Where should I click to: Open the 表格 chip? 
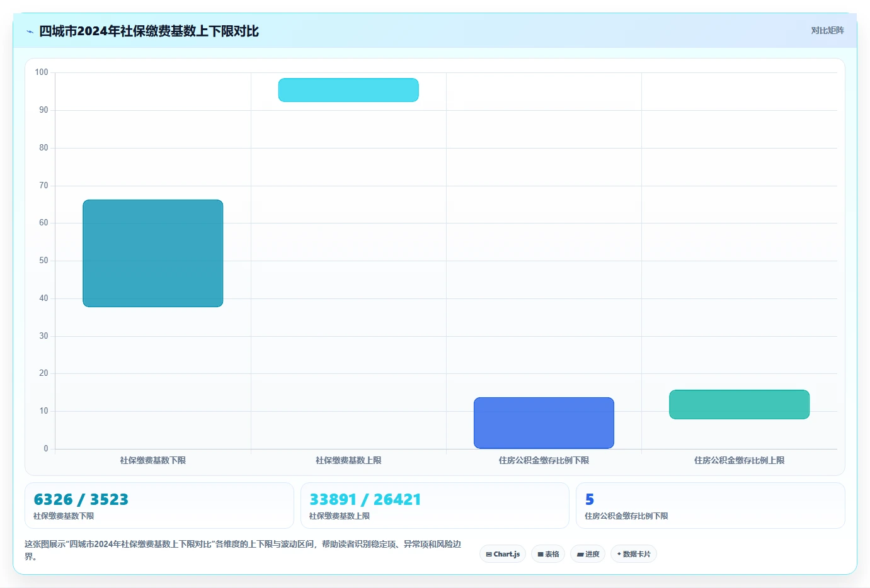click(x=548, y=554)
